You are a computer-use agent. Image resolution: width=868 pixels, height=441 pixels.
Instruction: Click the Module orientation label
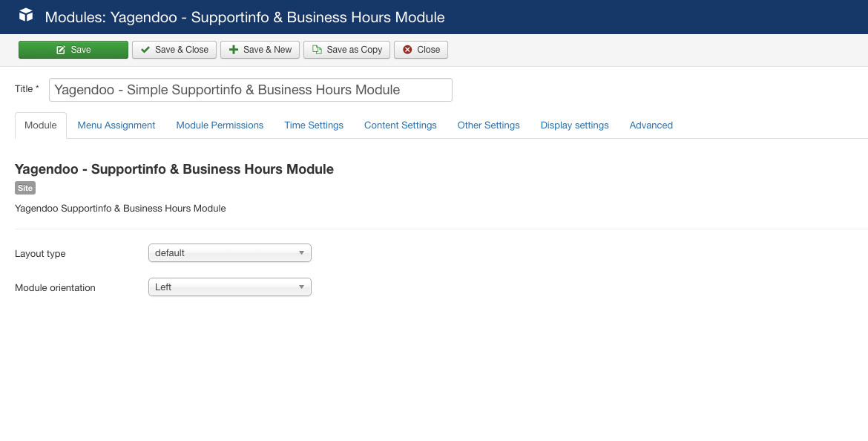pyautogui.click(x=55, y=288)
